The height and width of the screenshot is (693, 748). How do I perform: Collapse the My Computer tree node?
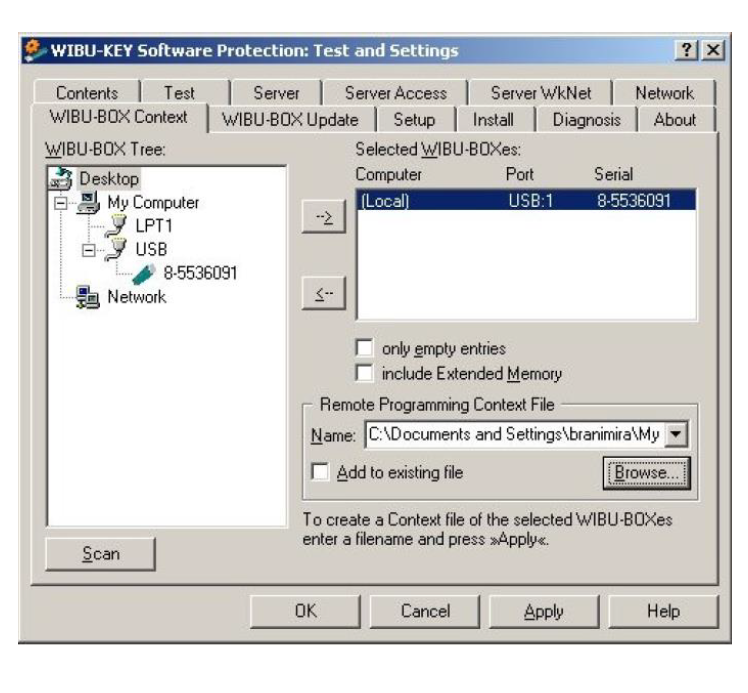61,203
